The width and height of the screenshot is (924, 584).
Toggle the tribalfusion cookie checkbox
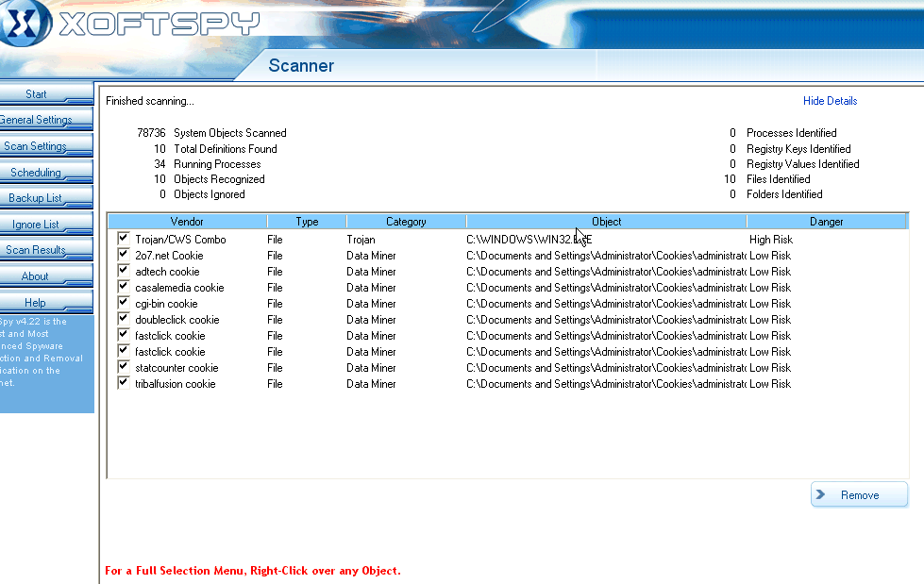[123, 382]
